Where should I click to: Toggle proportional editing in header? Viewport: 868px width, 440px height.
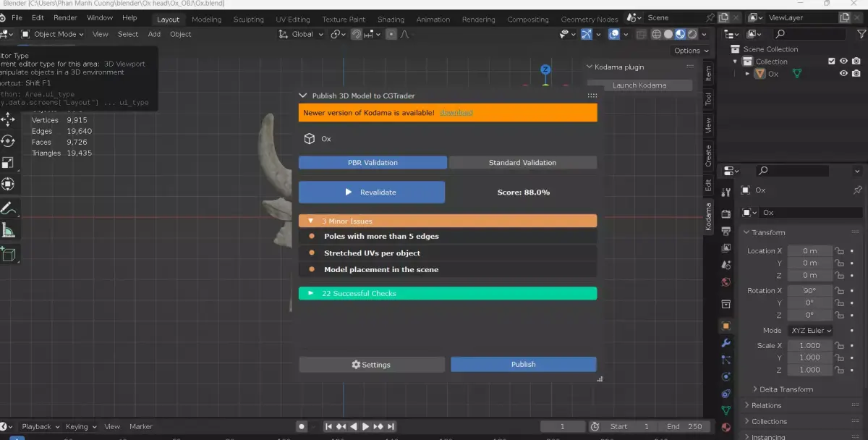click(391, 34)
